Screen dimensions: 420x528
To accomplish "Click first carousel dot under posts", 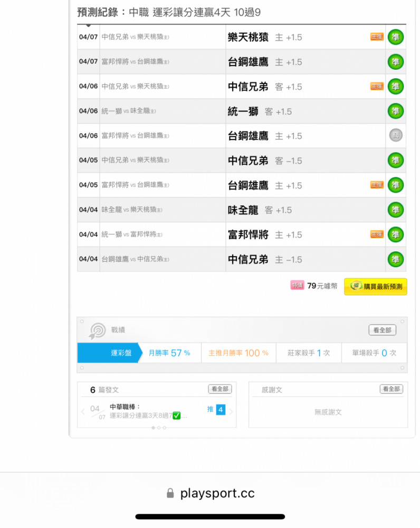I will point(154,428).
